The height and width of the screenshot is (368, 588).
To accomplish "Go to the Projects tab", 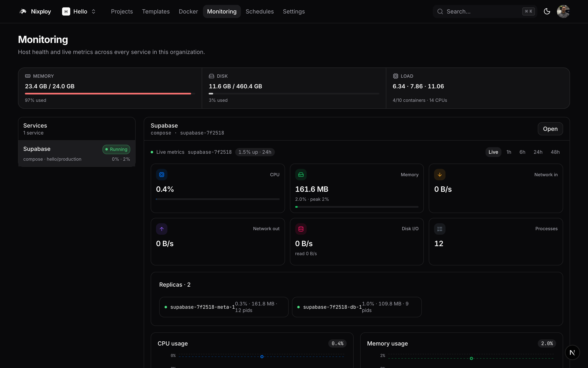I will point(122,11).
